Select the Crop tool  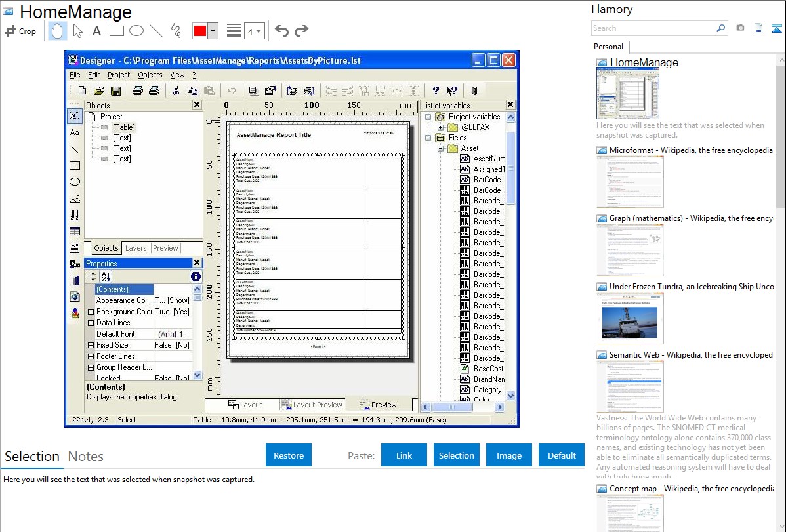point(20,31)
